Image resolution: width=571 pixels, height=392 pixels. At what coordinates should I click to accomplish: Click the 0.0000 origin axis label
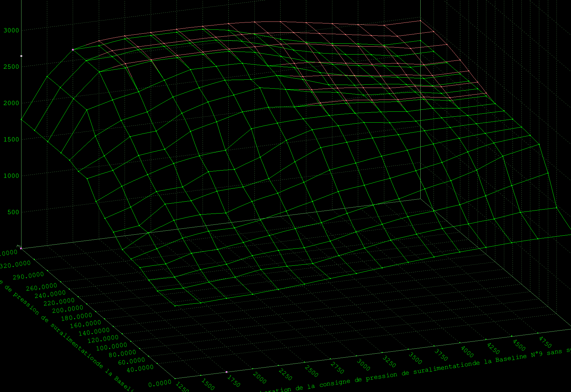160,384
